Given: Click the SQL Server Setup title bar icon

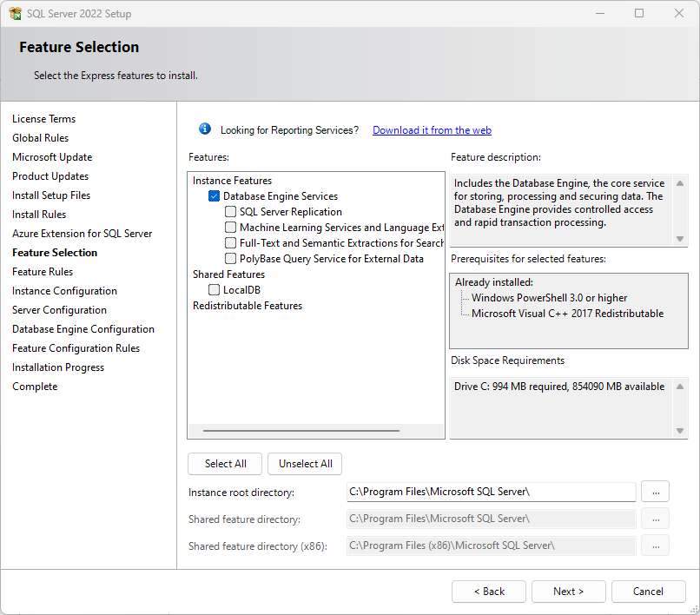Looking at the screenshot, I should coord(15,13).
